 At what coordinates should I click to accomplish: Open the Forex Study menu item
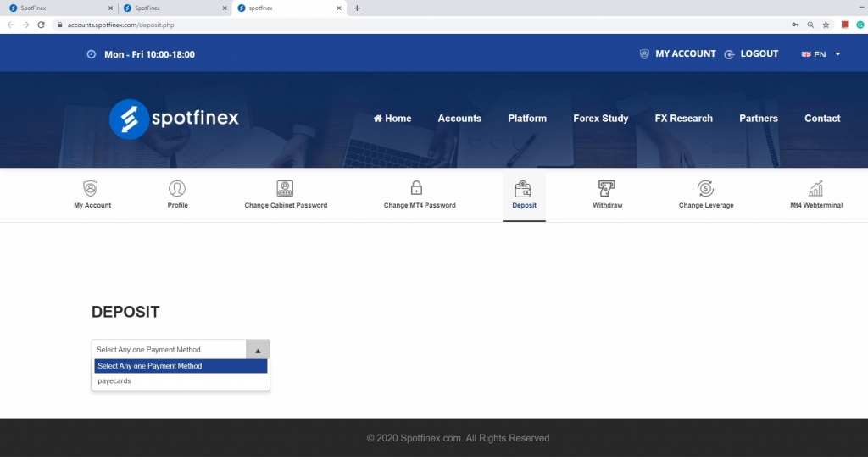pyautogui.click(x=601, y=119)
